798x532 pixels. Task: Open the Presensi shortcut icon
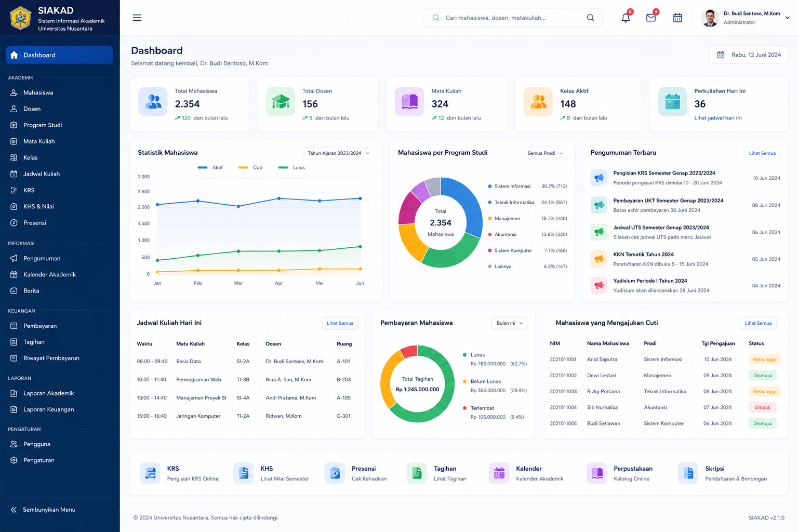pyautogui.click(x=335, y=473)
